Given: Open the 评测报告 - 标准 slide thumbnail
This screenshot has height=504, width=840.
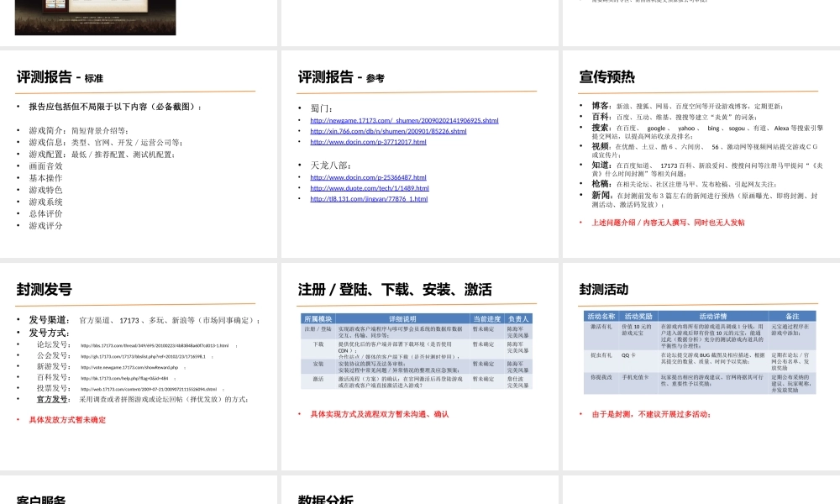Looking at the screenshot, I should pos(139,154).
